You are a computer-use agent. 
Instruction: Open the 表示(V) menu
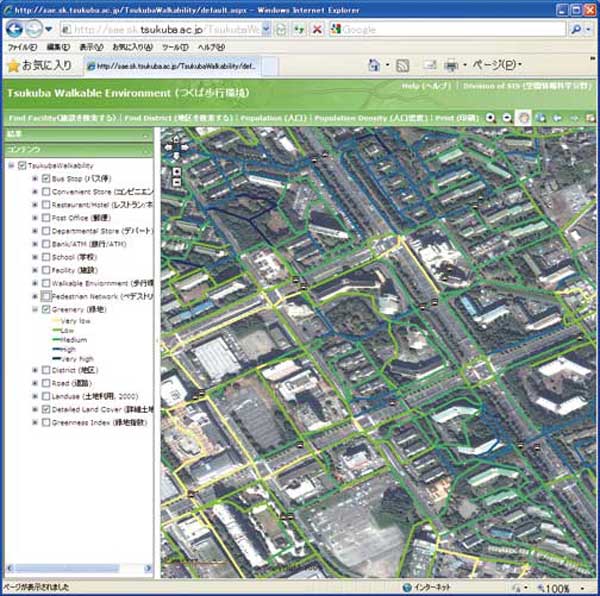91,47
